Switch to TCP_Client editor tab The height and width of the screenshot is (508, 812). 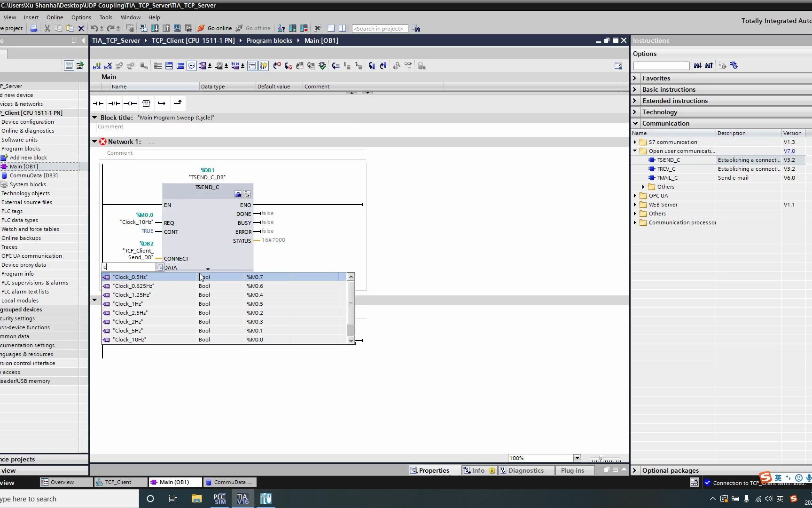pyautogui.click(x=120, y=482)
